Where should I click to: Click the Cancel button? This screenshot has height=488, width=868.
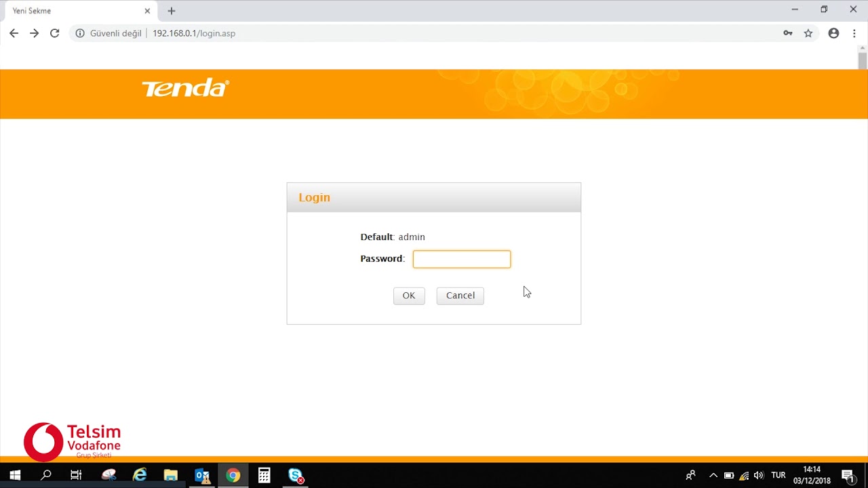point(460,296)
